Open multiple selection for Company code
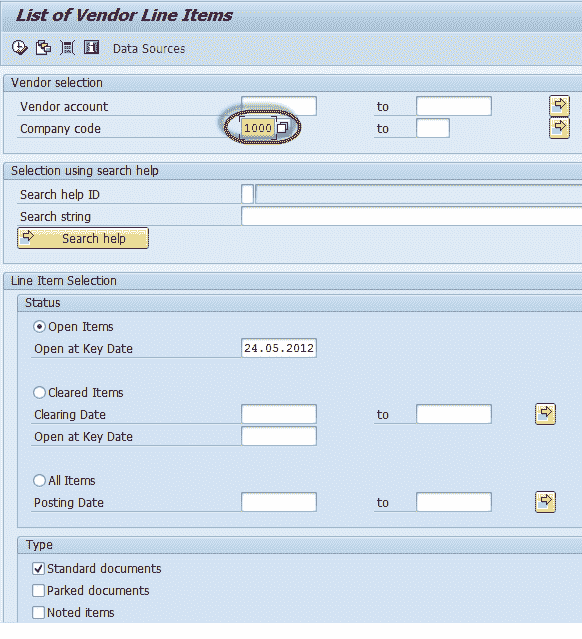The image size is (582, 639). pyautogui.click(x=559, y=128)
